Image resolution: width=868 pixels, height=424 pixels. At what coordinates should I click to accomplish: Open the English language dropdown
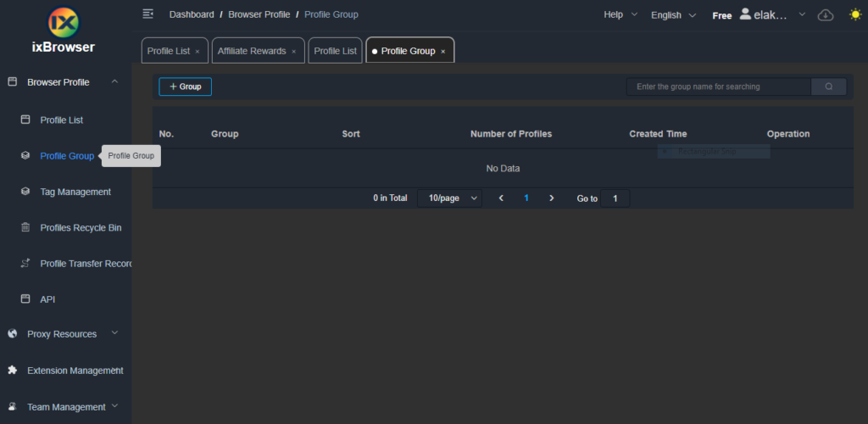pos(673,15)
